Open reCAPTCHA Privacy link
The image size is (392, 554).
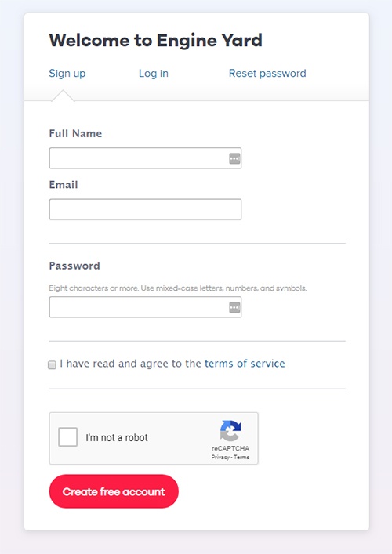[x=220, y=457]
